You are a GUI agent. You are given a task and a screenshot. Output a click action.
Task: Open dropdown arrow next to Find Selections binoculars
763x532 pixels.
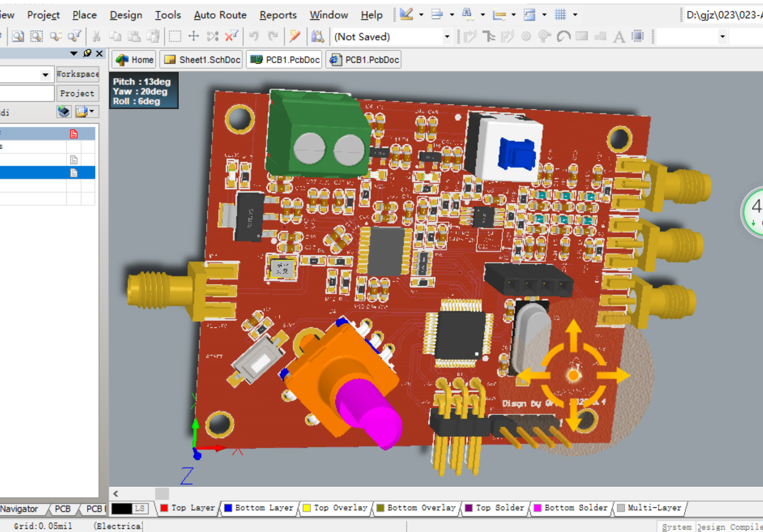(x=483, y=15)
